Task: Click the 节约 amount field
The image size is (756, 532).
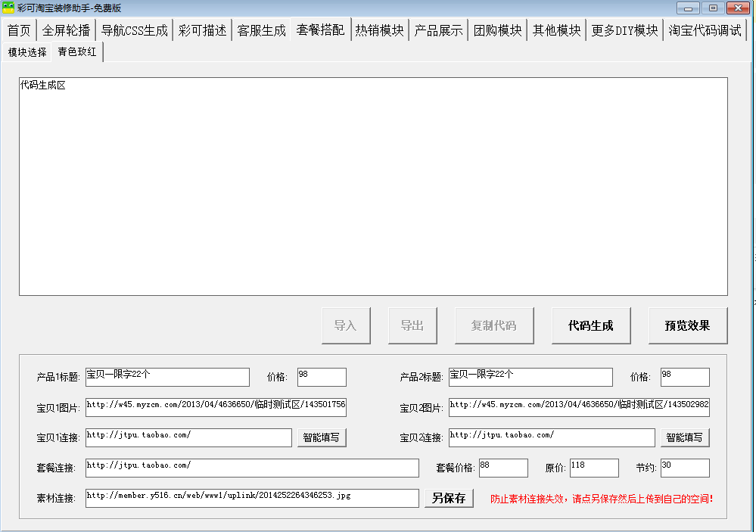Action: click(685, 468)
